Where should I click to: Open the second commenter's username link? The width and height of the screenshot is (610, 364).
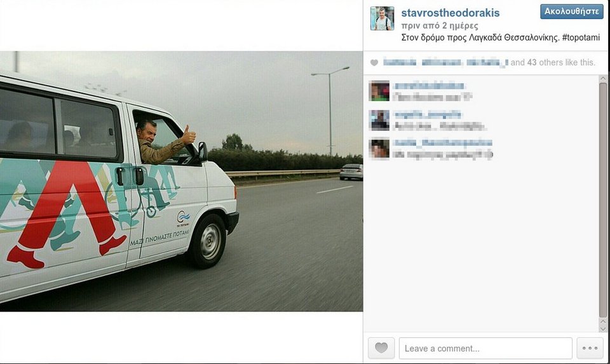click(x=427, y=114)
